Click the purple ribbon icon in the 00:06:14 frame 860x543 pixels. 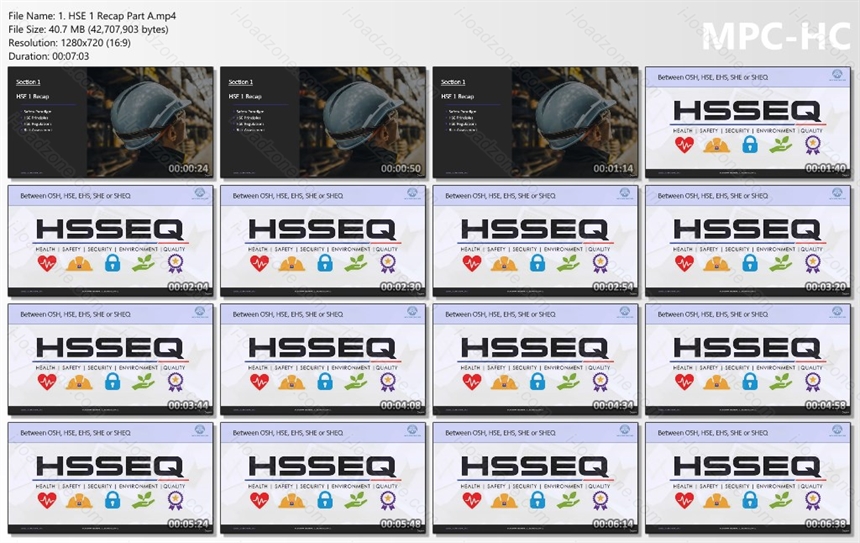click(599, 500)
